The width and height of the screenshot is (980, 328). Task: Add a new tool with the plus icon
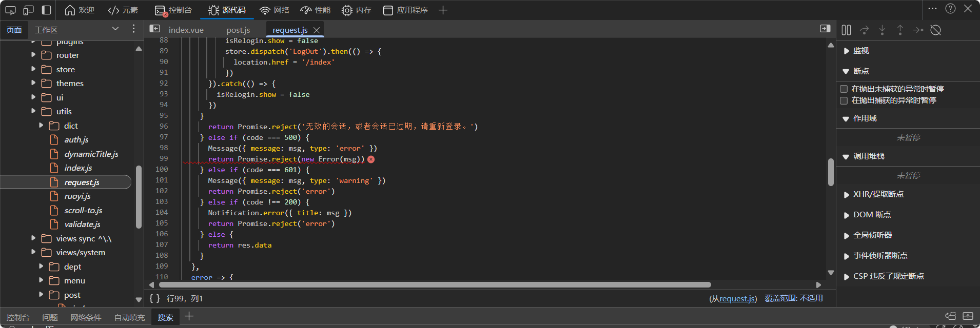tap(443, 10)
